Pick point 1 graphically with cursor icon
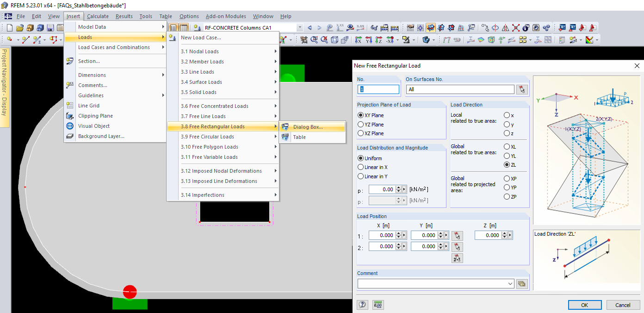This screenshot has width=644, height=313. (x=457, y=235)
